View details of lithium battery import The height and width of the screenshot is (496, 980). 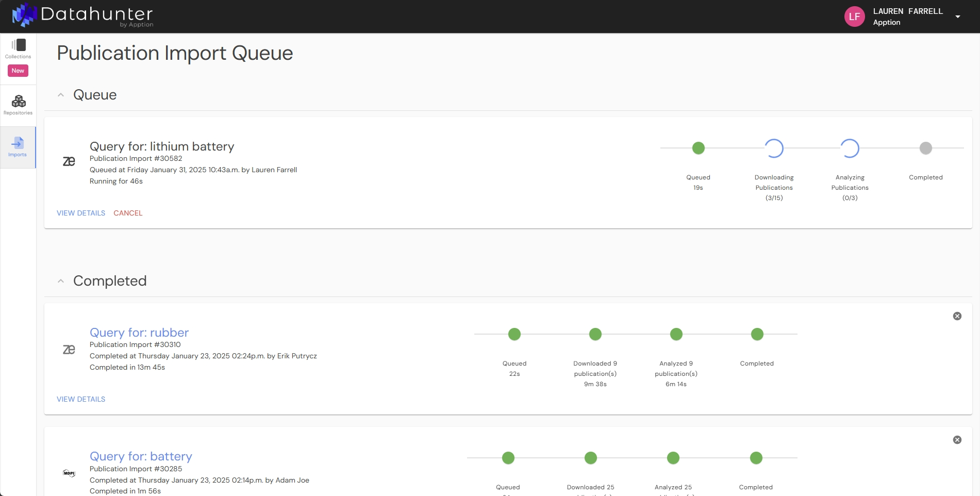tap(81, 213)
